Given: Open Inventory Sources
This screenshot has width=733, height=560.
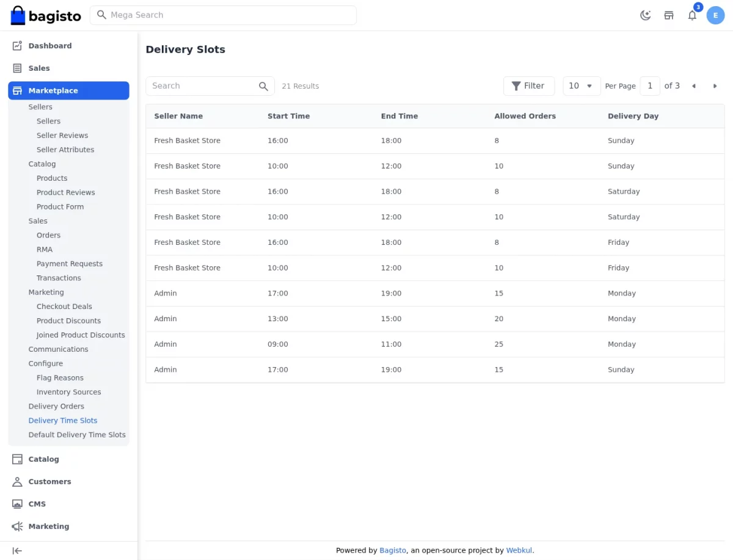Looking at the screenshot, I should click(x=68, y=392).
